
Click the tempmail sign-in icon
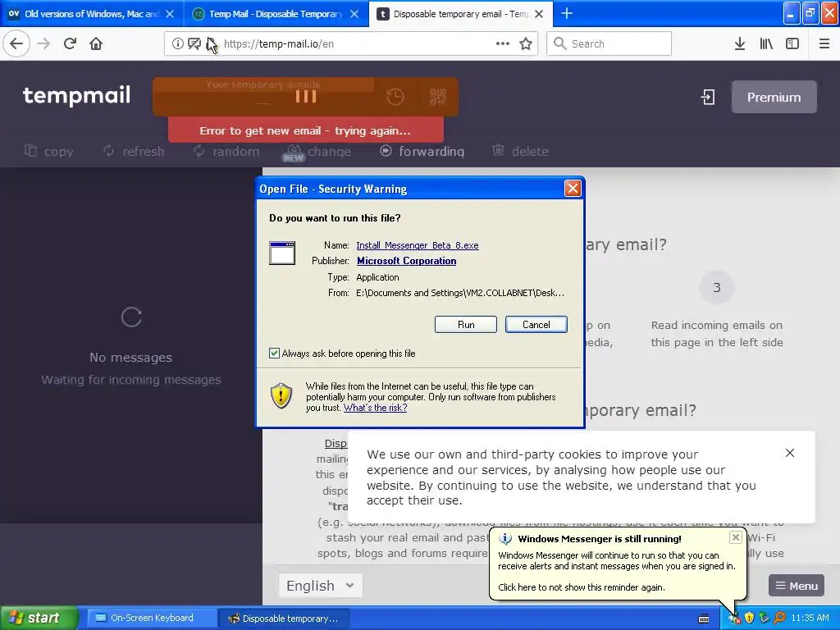pyautogui.click(x=708, y=97)
